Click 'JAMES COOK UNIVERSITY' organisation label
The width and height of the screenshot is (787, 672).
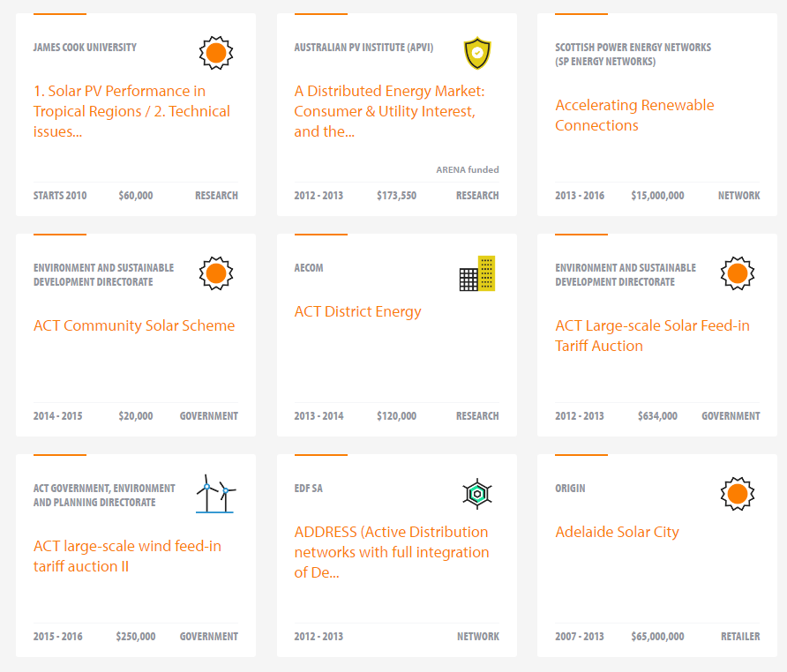click(x=85, y=47)
